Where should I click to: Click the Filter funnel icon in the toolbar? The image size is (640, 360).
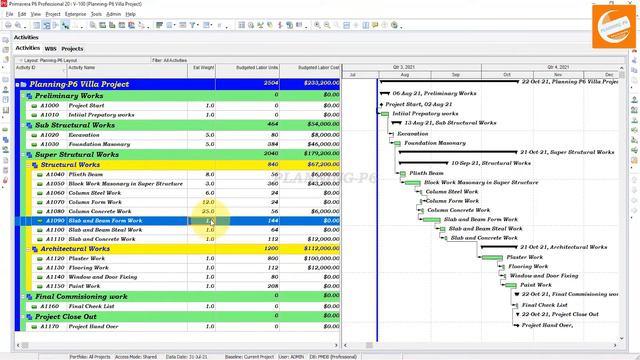(192, 25)
